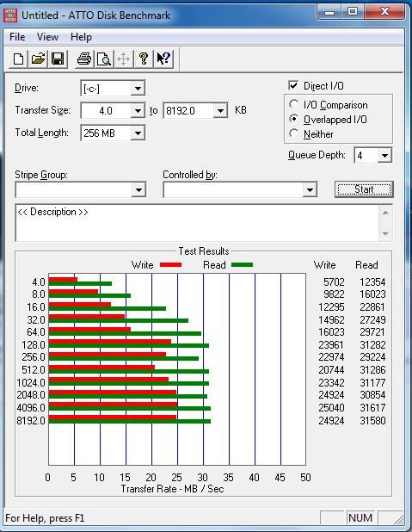Viewport: 412px width, 532px height.
Task: Click Description scrollbar up arrow
Action: [385, 213]
